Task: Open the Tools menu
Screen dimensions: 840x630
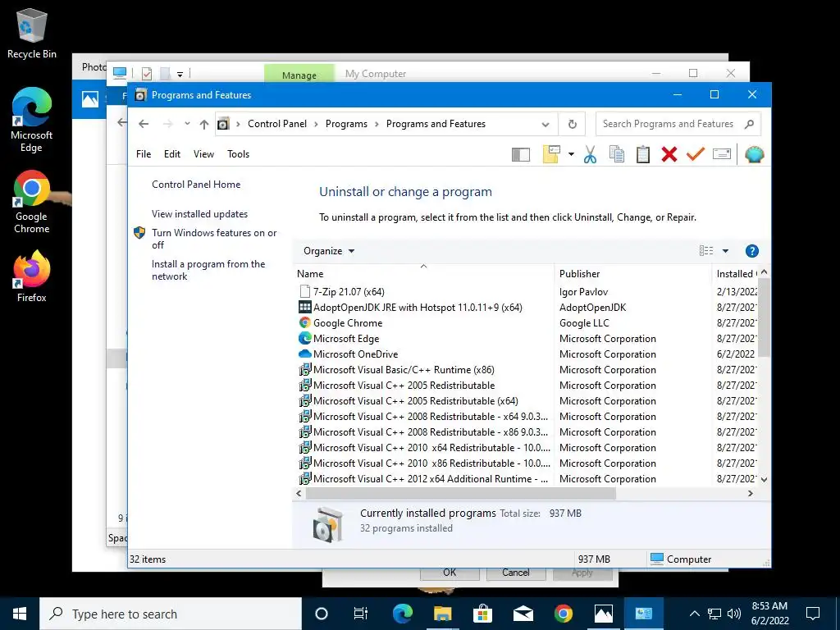Action: click(x=239, y=154)
